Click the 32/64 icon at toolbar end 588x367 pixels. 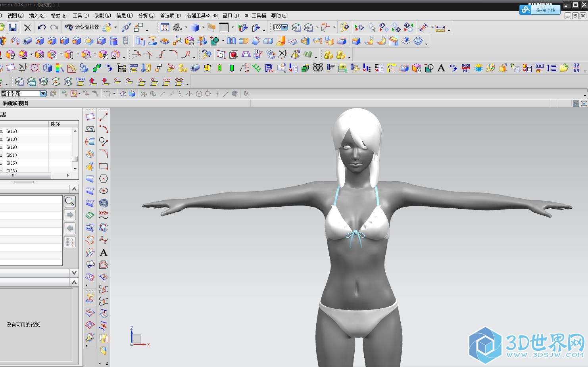click(576, 68)
